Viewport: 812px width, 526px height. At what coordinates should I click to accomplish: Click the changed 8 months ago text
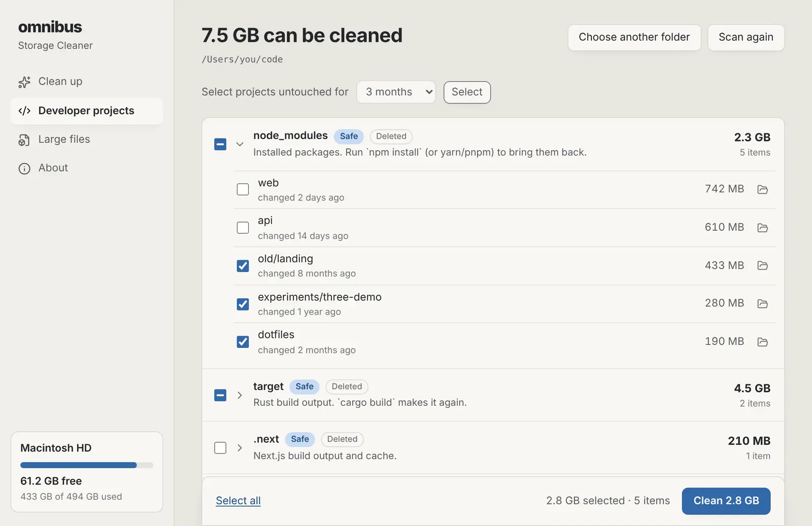point(307,274)
